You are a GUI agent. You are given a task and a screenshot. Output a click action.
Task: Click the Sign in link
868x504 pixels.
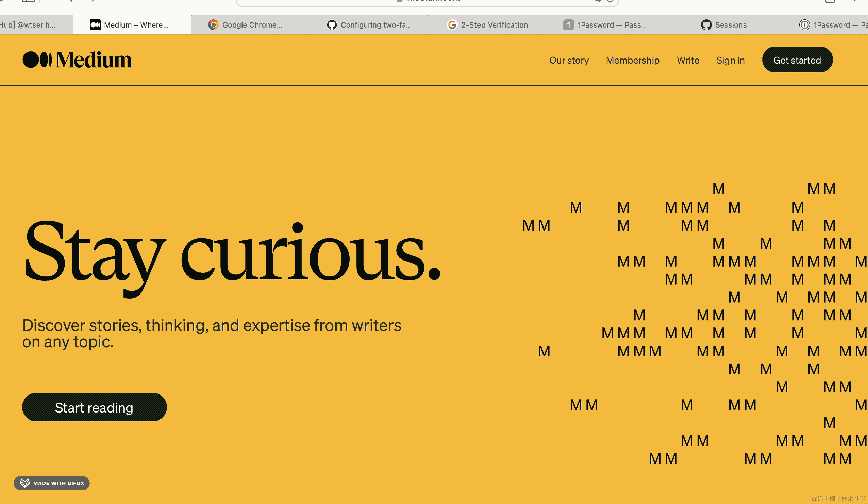(730, 60)
